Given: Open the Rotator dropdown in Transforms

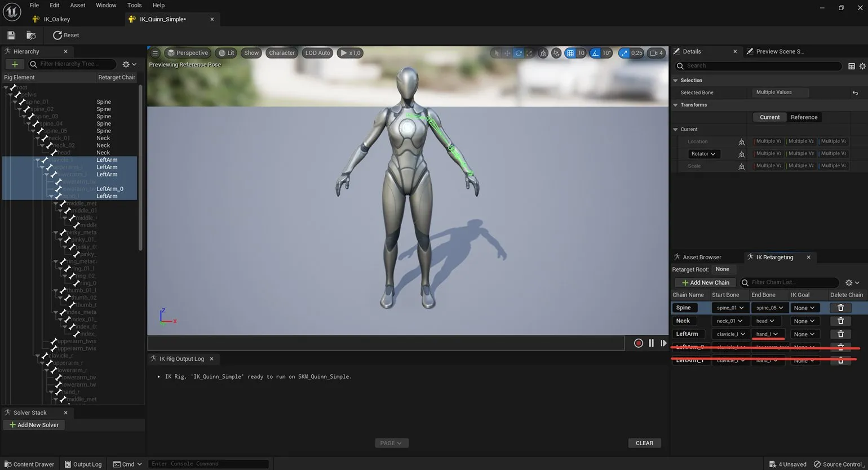Looking at the screenshot, I should tap(703, 154).
